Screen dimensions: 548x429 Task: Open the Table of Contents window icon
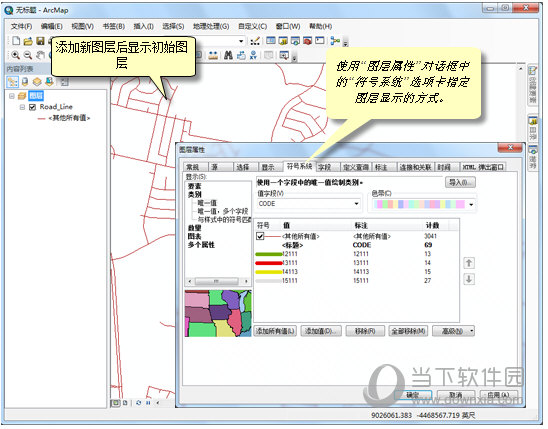click(x=271, y=41)
